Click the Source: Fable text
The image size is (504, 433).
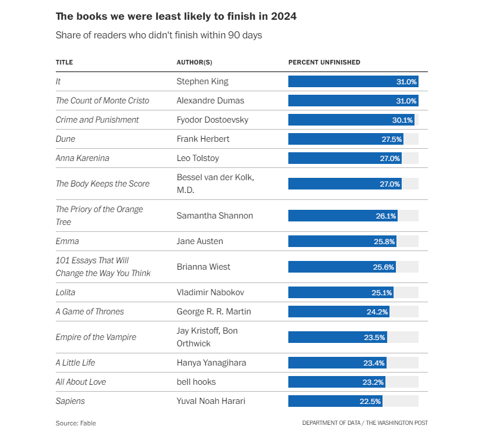point(76,423)
